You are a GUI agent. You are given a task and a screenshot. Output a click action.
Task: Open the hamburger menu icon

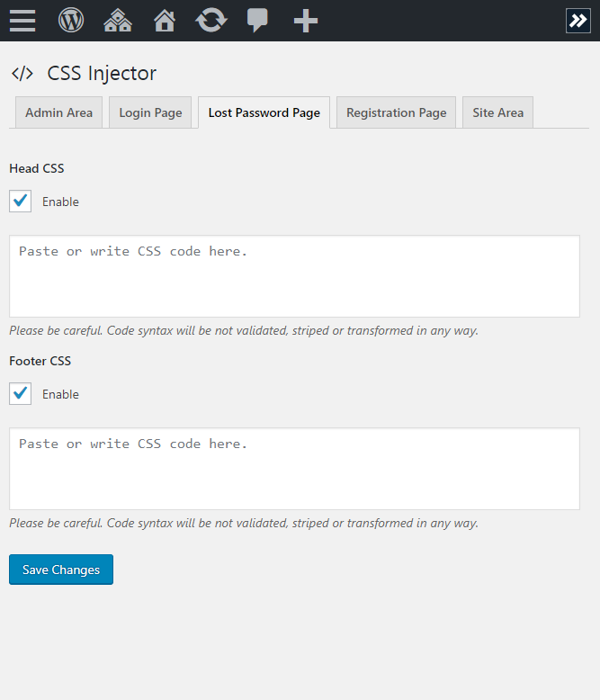pos(22,21)
